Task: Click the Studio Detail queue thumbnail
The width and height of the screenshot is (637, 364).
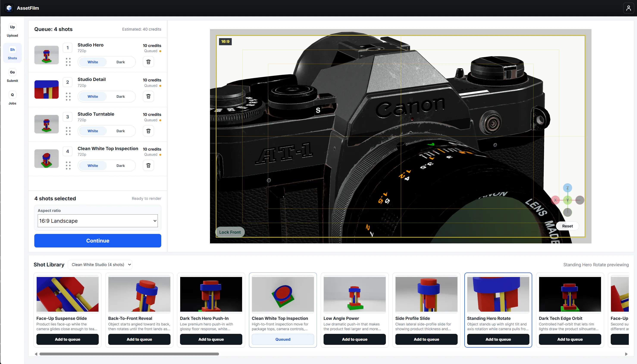Action: click(x=47, y=90)
